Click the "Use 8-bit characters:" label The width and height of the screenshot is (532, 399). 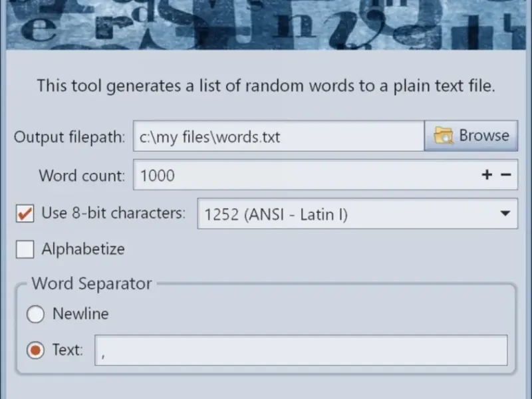(x=114, y=213)
